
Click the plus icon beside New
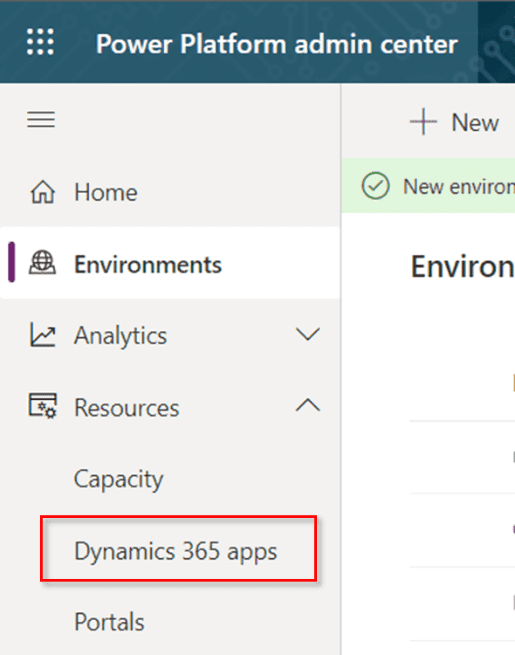point(423,122)
